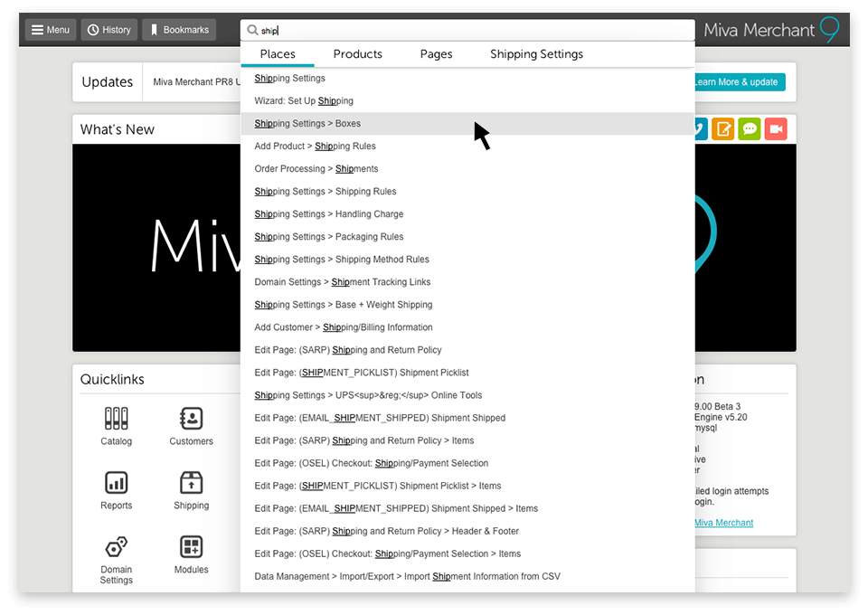The image size is (868, 615).
Task: Follow the Miva Merchant link
Action: pos(723,523)
